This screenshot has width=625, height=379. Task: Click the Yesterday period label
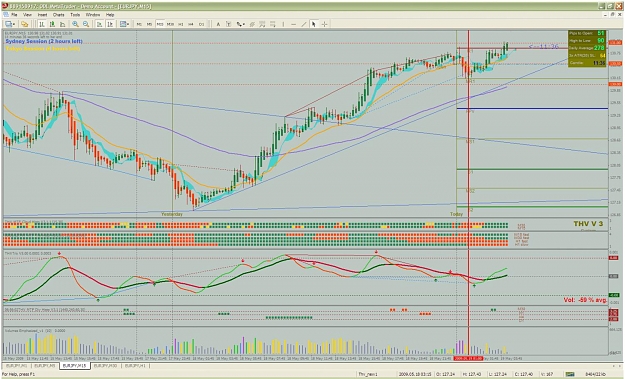172,214
